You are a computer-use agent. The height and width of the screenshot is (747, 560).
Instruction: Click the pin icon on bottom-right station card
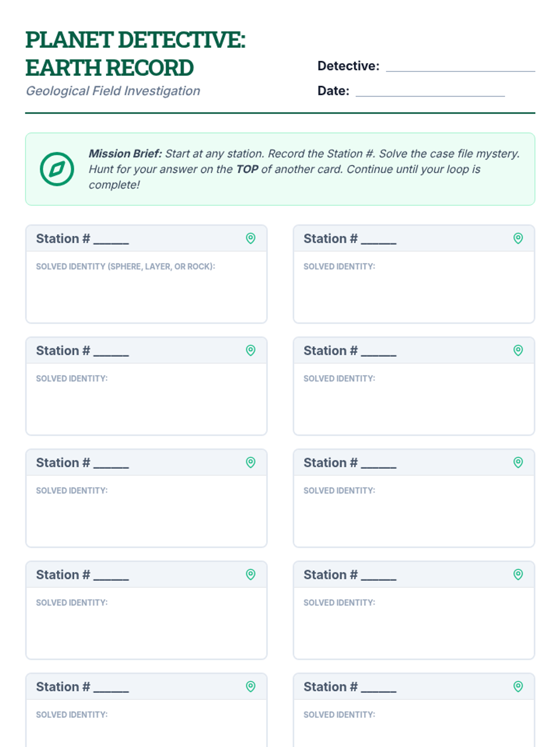[518, 687]
